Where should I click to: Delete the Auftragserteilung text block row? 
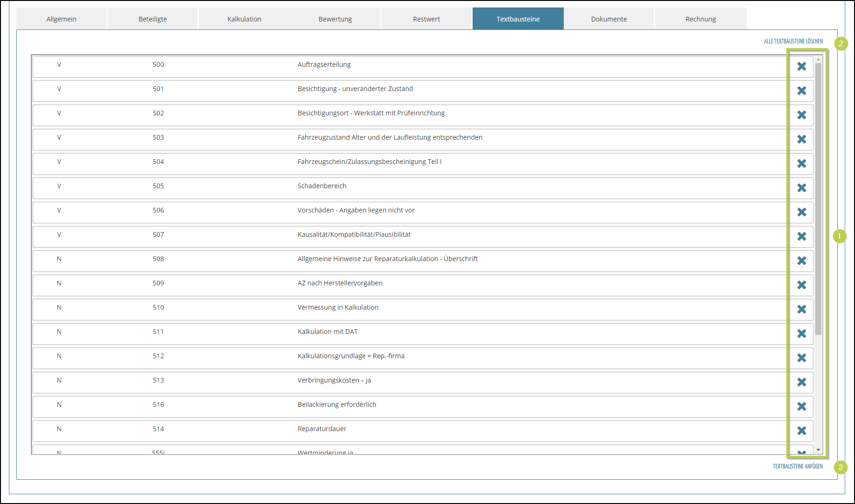pos(801,66)
